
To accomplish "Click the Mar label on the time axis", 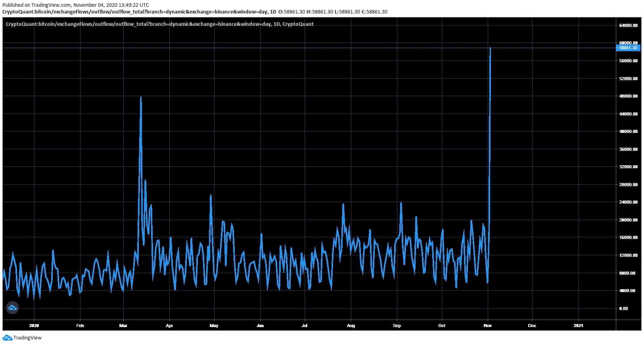I will point(123,326).
